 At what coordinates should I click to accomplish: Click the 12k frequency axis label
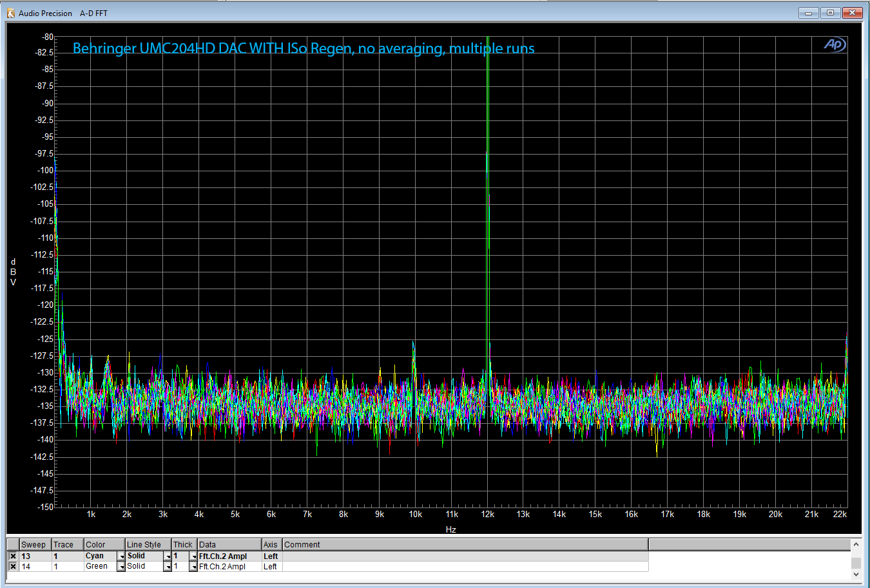click(x=488, y=515)
